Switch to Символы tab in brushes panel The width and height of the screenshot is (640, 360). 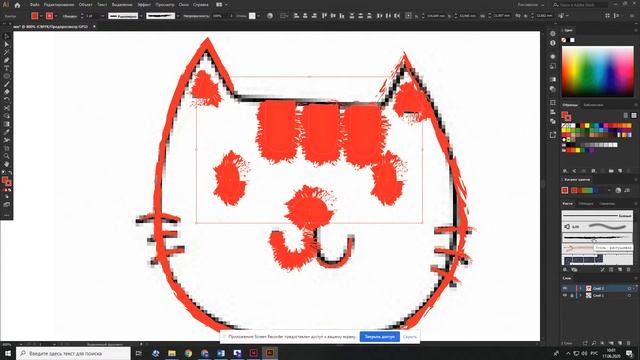[x=607, y=203]
